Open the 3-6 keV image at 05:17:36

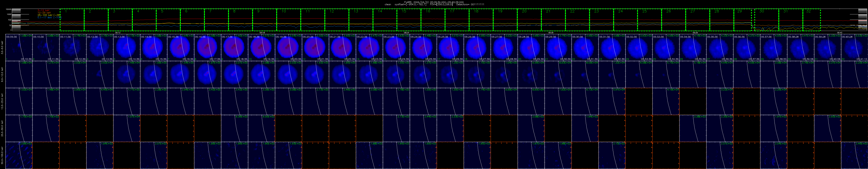235,47
